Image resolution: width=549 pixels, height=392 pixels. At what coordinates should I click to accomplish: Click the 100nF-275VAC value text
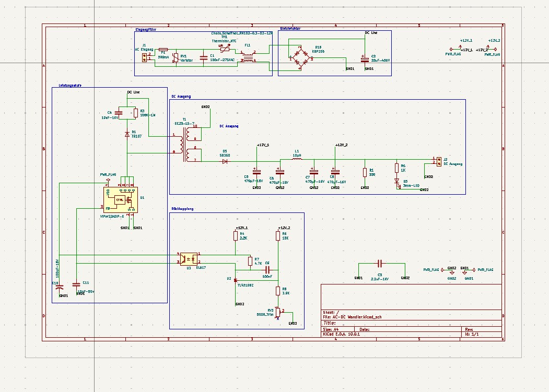coord(223,60)
